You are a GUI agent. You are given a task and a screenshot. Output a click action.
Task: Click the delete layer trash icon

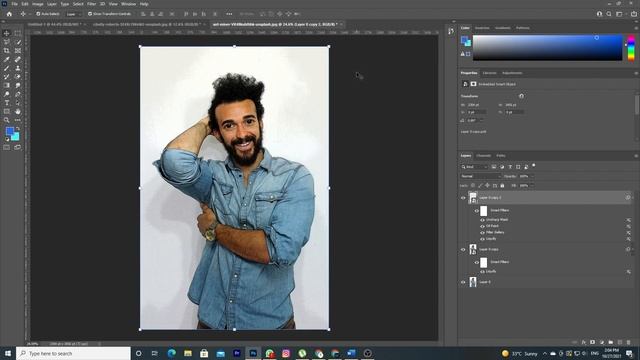[629, 342]
